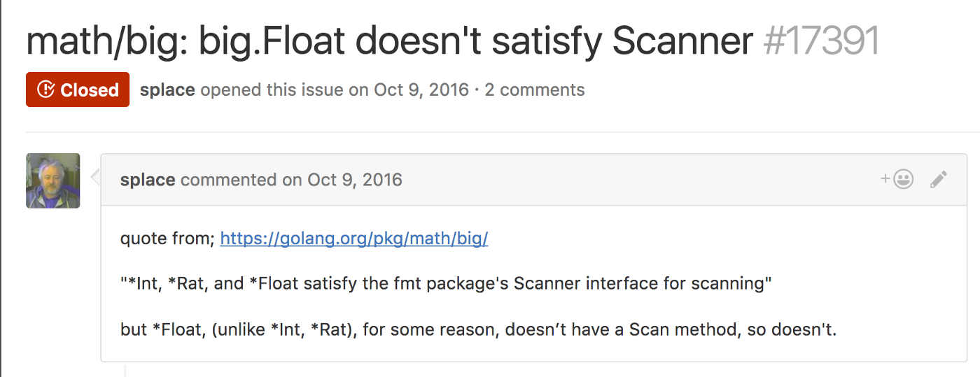Click the red Closed status label
The image size is (980, 377).
tap(78, 90)
